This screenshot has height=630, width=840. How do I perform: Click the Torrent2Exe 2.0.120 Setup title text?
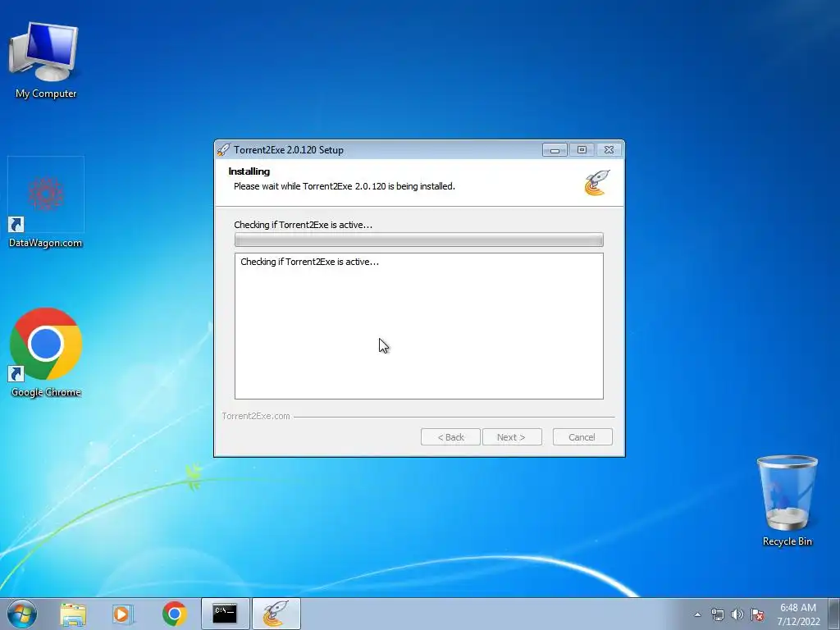coord(289,150)
